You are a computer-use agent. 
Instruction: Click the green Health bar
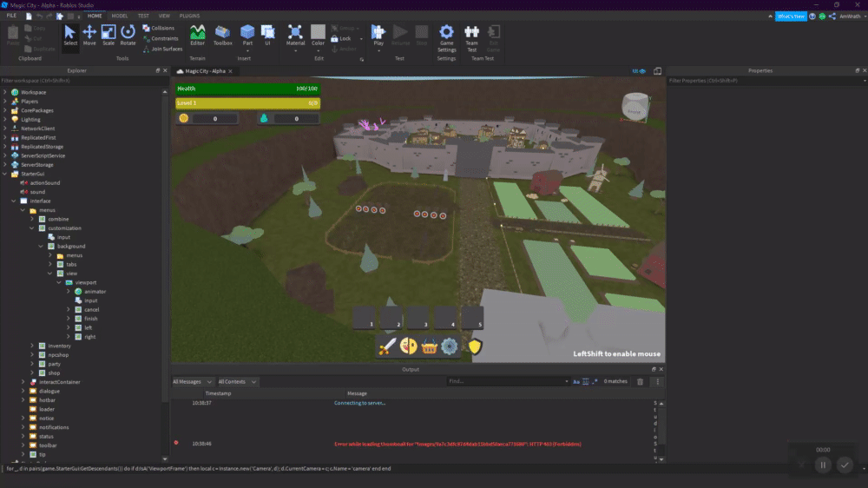247,89
